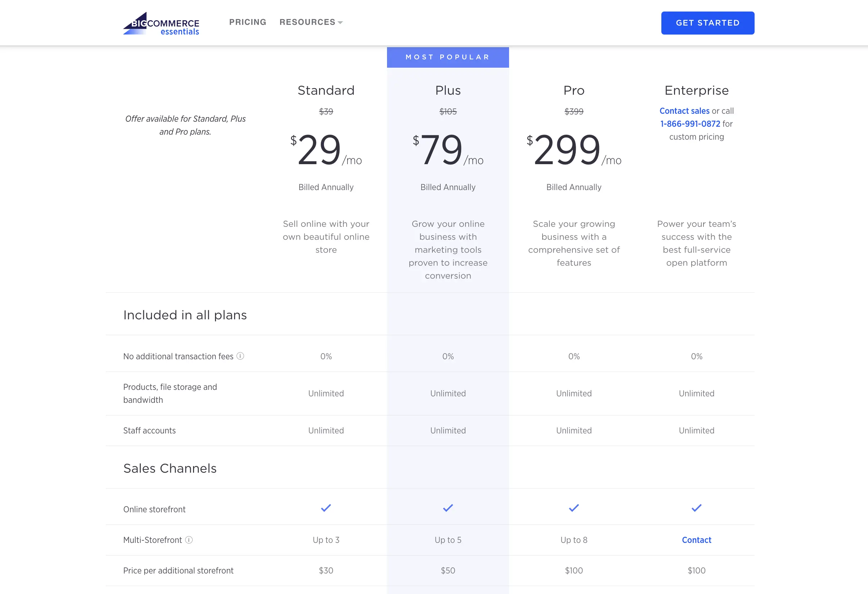Click the BigCommerce Essentials logo
868x594 pixels.
161,23
